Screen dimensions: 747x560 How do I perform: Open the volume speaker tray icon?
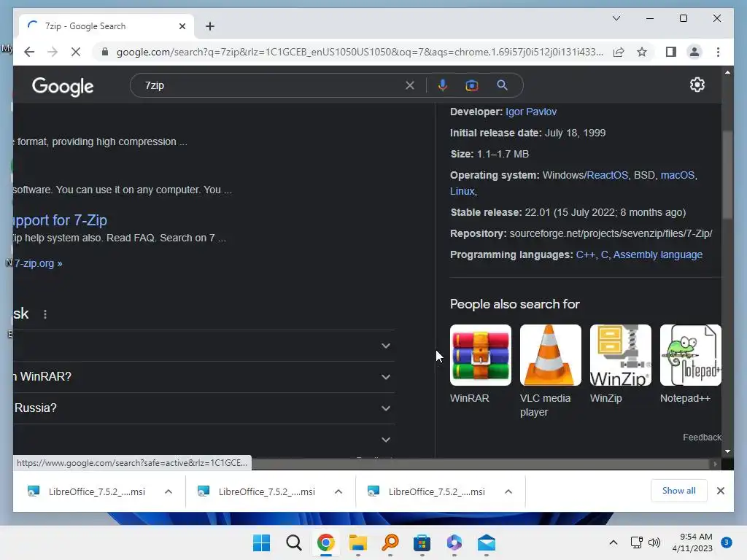pos(654,542)
